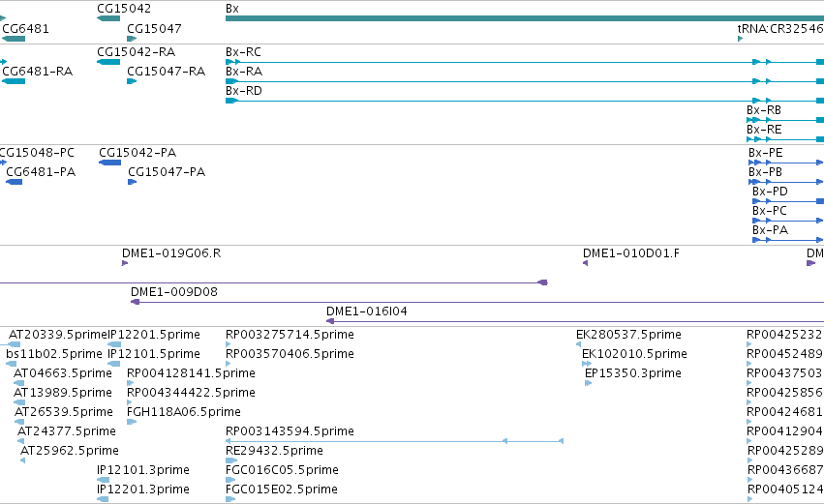Click protein CG15047-PA label

pos(167,172)
